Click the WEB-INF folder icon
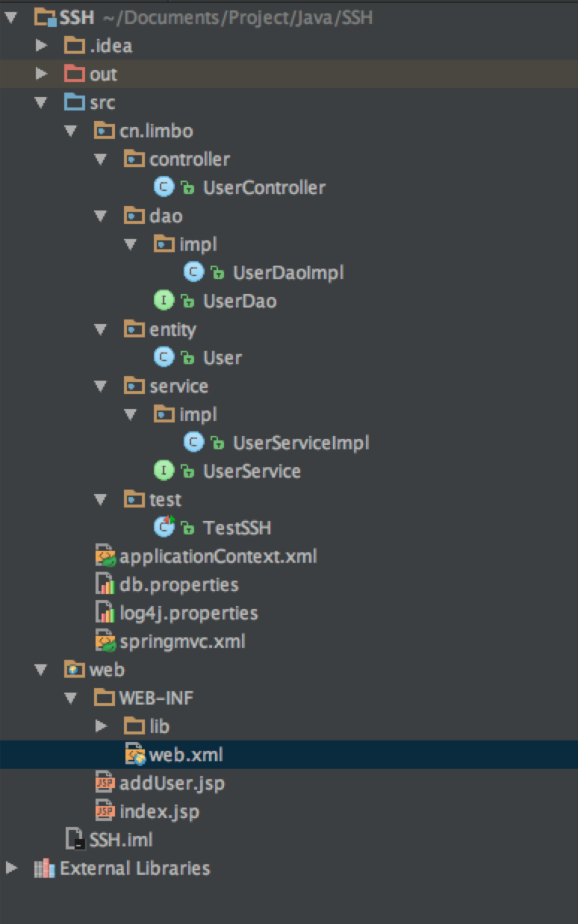This screenshot has height=924, width=578. click(104, 698)
